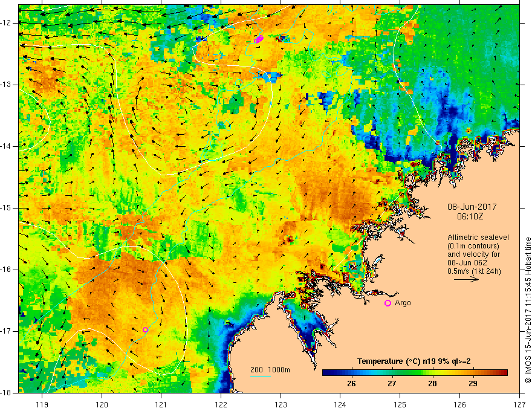Click latitude axis label -14
The image size is (532, 411).
point(7,146)
